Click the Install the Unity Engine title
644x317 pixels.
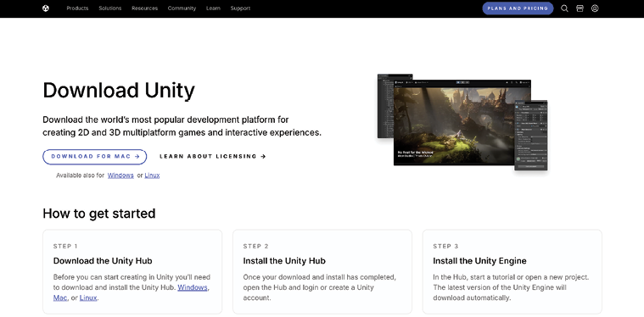pos(479,261)
